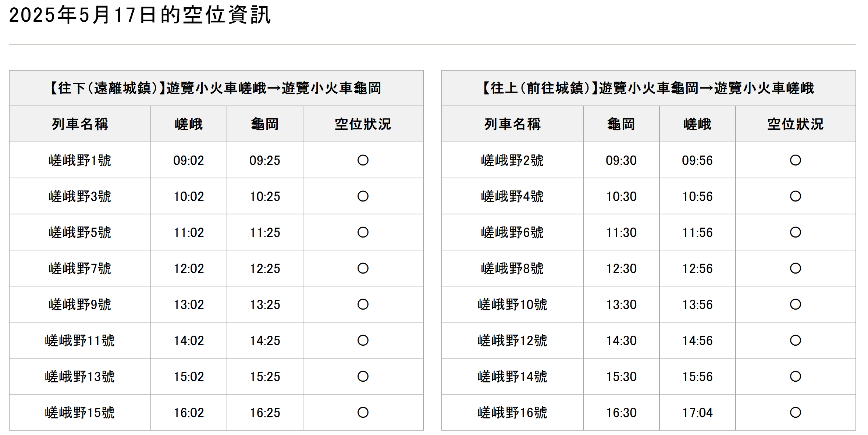Click availability circle for 嵯峨野1號
Viewport: 868px width, 435px height.
[x=363, y=160]
